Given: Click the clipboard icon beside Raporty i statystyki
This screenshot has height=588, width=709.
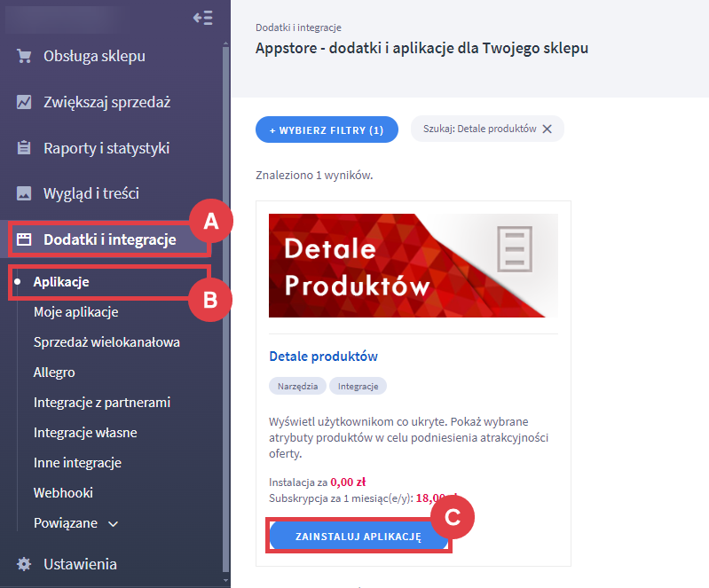Looking at the screenshot, I should click(x=24, y=148).
